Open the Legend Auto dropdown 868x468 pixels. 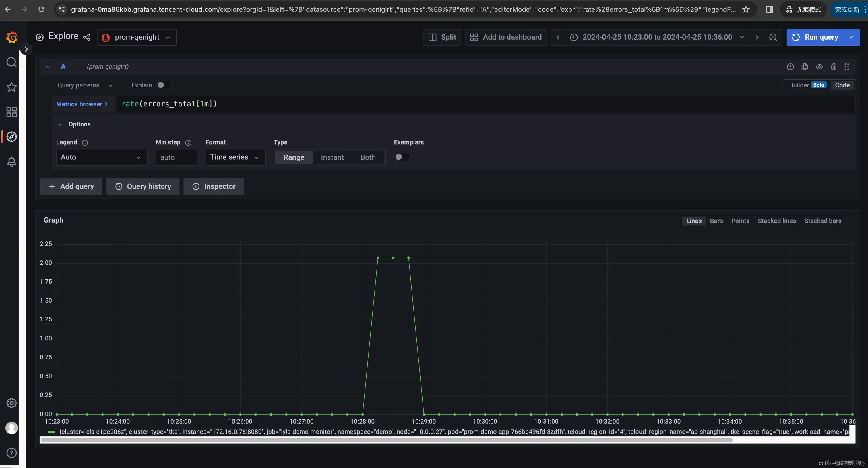tap(101, 157)
